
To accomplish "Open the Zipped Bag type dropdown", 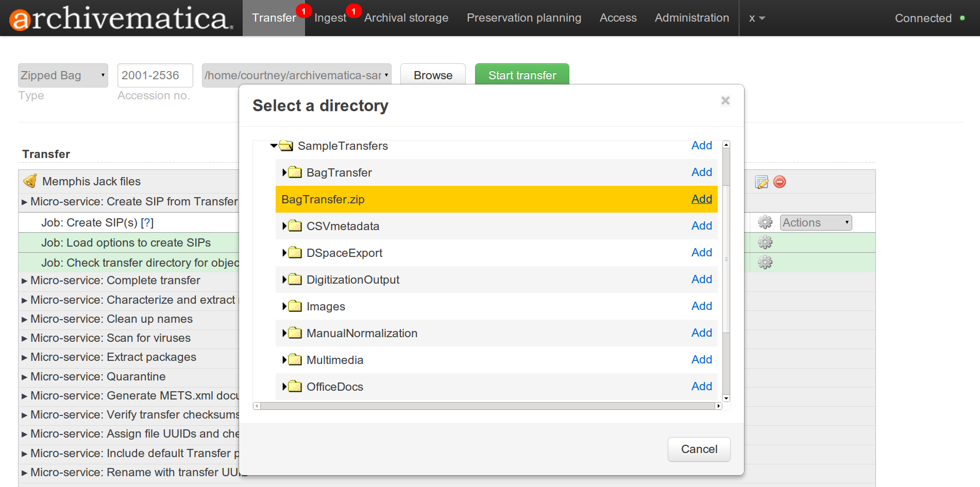I will click(63, 76).
